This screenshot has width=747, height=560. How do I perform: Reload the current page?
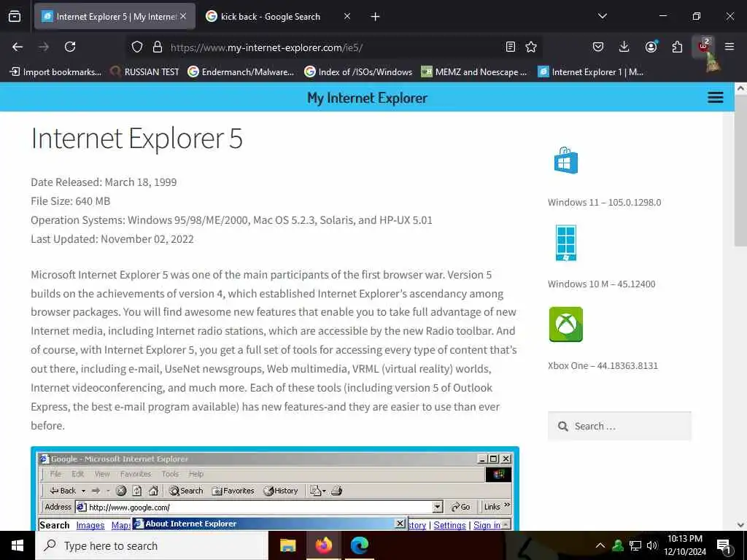[x=70, y=47]
